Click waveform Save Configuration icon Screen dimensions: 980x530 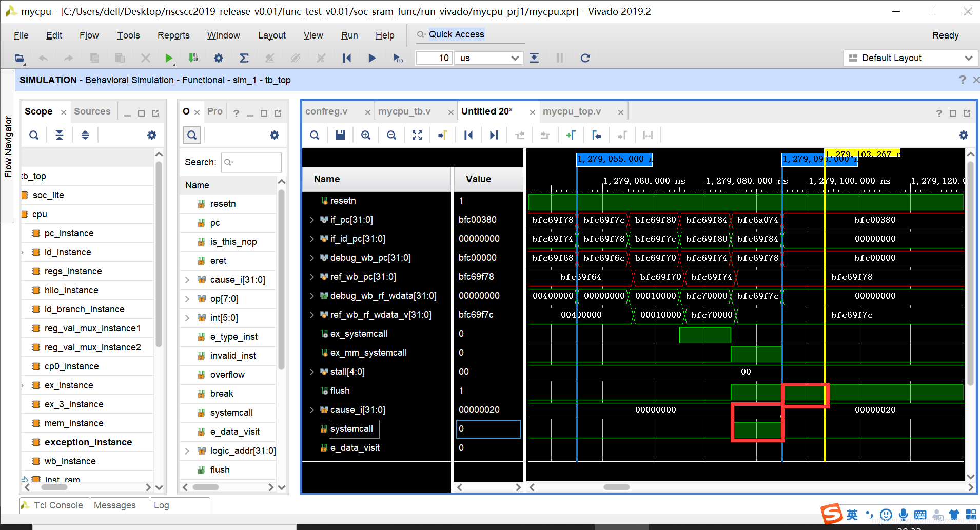coord(340,135)
